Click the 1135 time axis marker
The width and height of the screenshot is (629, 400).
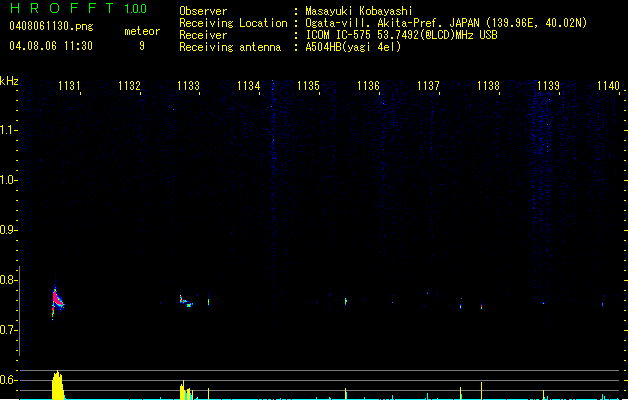[308, 86]
